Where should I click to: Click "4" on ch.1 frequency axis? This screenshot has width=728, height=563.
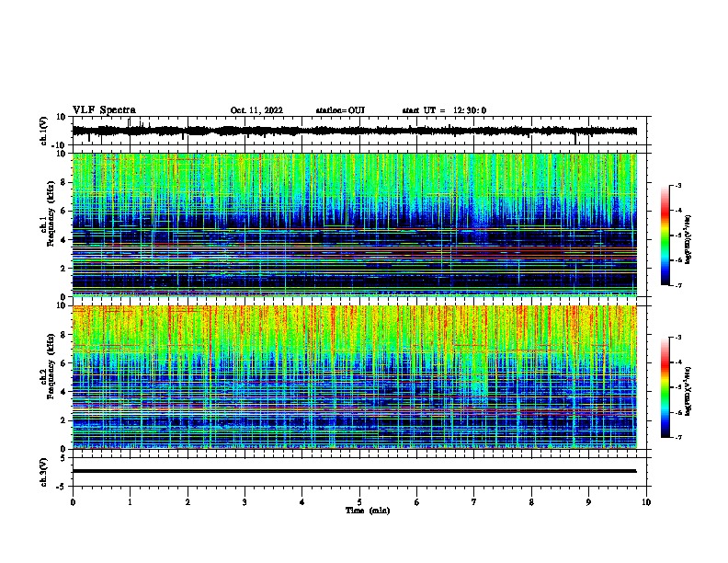click(63, 240)
